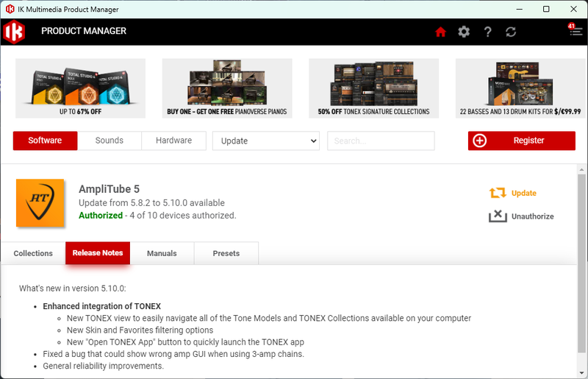Switch to the Hardware category
588x379 pixels.
[173, 141]
